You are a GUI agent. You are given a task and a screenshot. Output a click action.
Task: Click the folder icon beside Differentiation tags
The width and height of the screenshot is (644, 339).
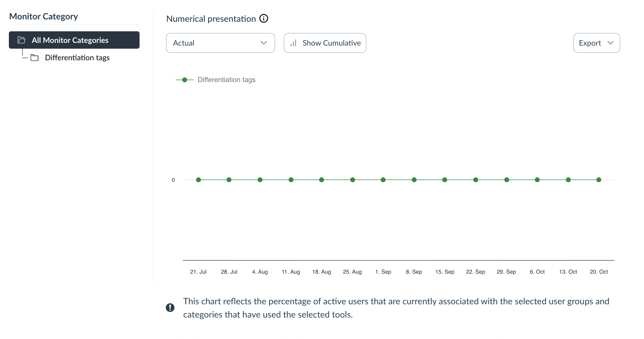point(35,58)
